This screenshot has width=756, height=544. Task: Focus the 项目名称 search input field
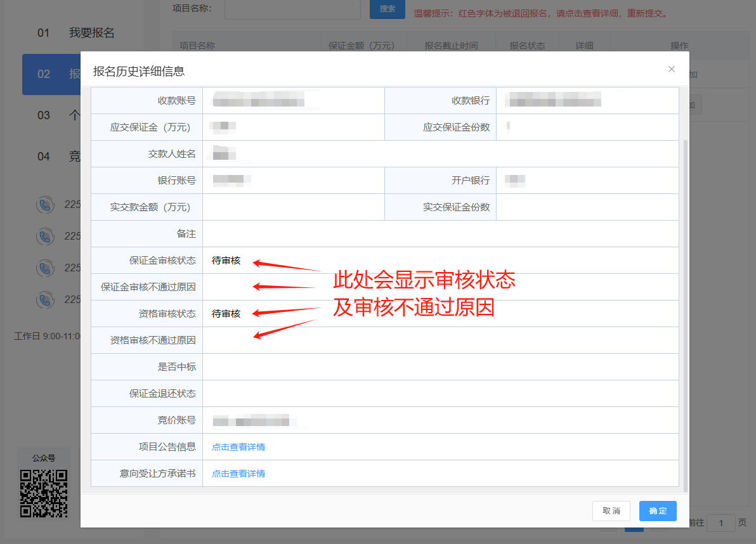point(292,9)
